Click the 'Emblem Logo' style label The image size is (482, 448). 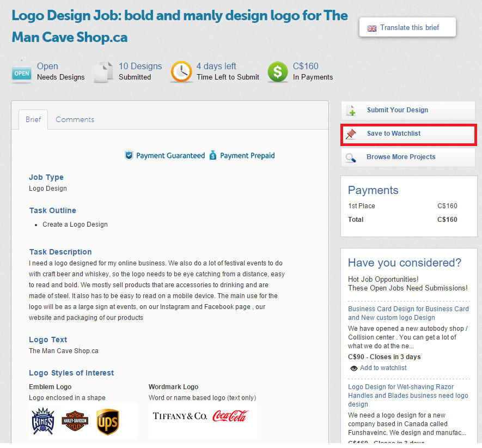[50, 387]
